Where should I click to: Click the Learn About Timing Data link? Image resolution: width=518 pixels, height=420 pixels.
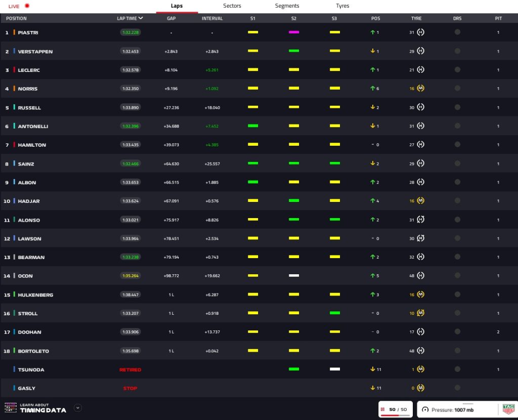pos(43,408)
